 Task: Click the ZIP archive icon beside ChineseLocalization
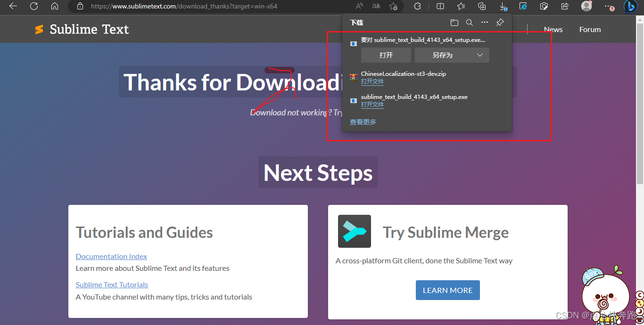pos(354,78)
